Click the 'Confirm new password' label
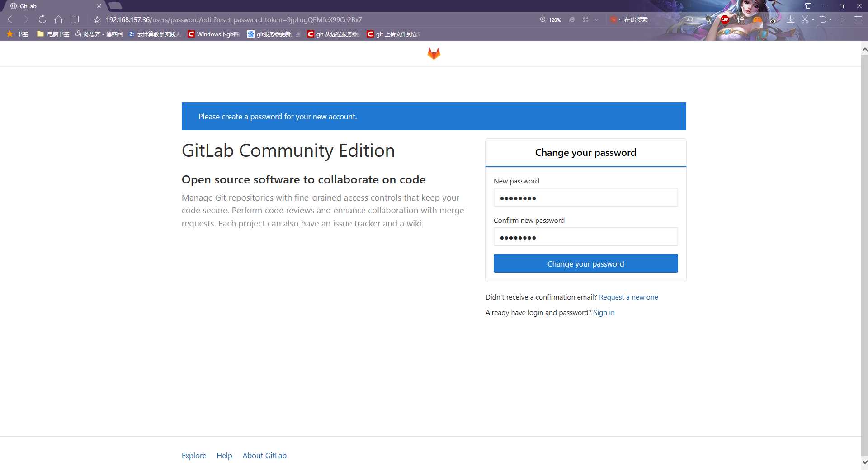The image size is (868, 470). click(529, 220)
